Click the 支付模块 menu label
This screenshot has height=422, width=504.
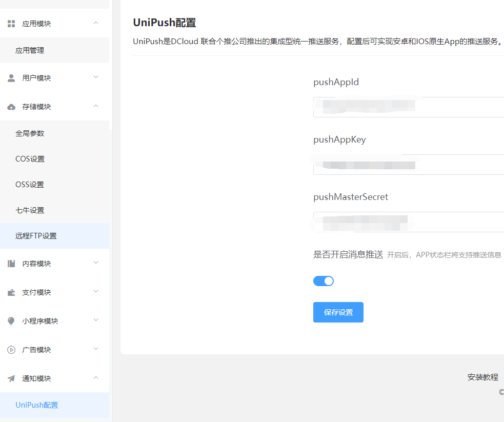tap(36, 292)
